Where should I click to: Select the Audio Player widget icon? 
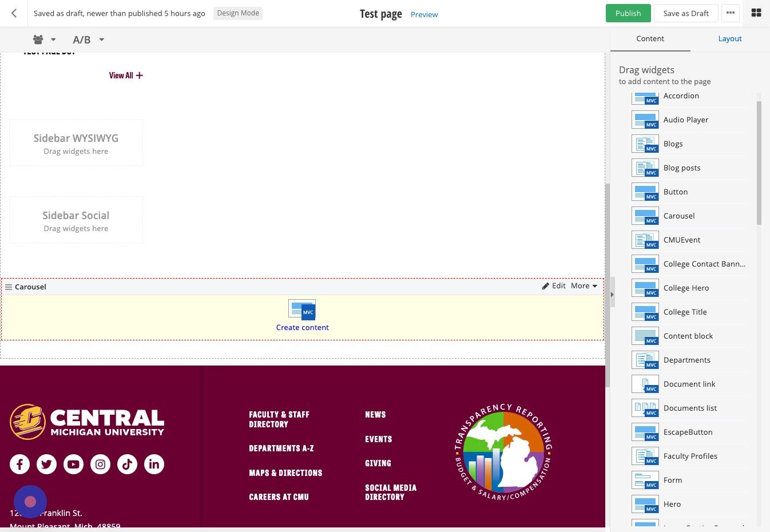(x=645, y=120)
